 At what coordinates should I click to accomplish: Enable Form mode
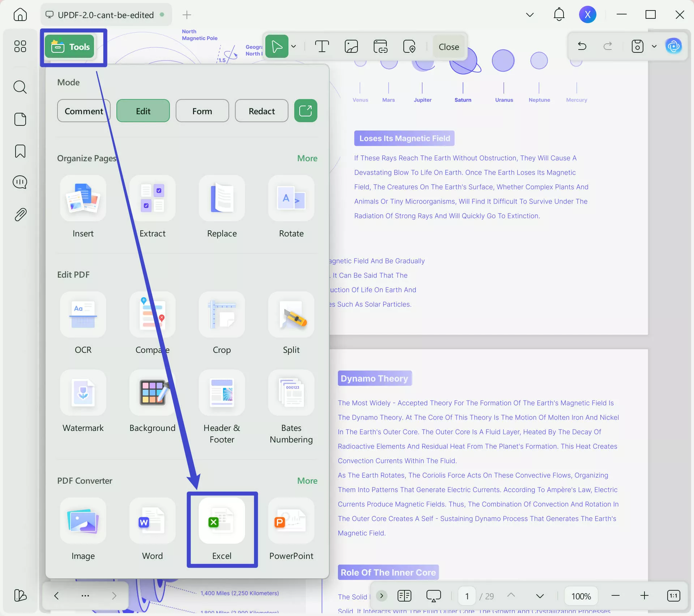click(x=202, y=111)
